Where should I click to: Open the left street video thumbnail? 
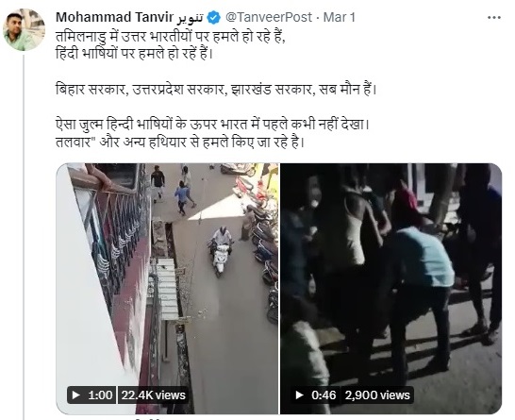(x=167, y=288)
